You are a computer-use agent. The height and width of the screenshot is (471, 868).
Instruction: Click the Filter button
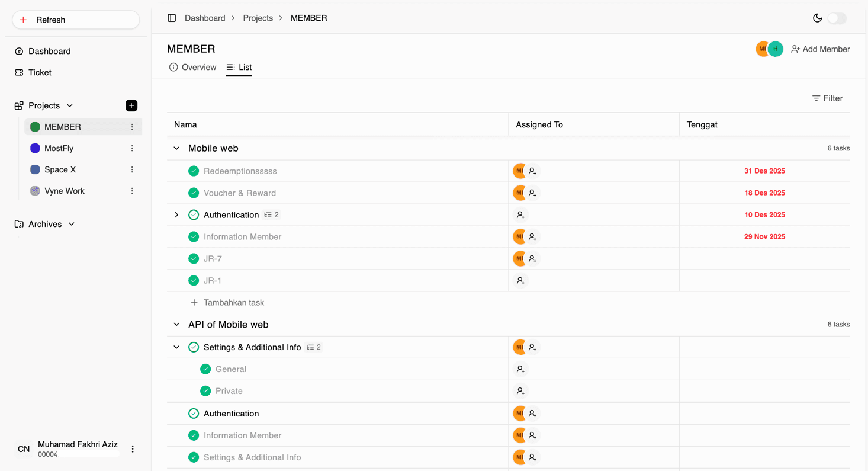click(x=827, y=98)
